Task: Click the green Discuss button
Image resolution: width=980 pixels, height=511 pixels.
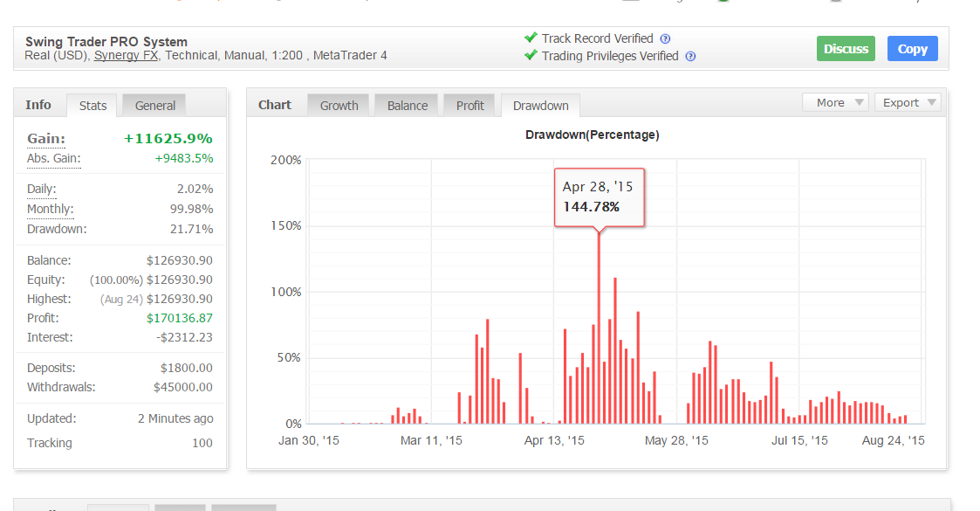Action: coord(846,49)
